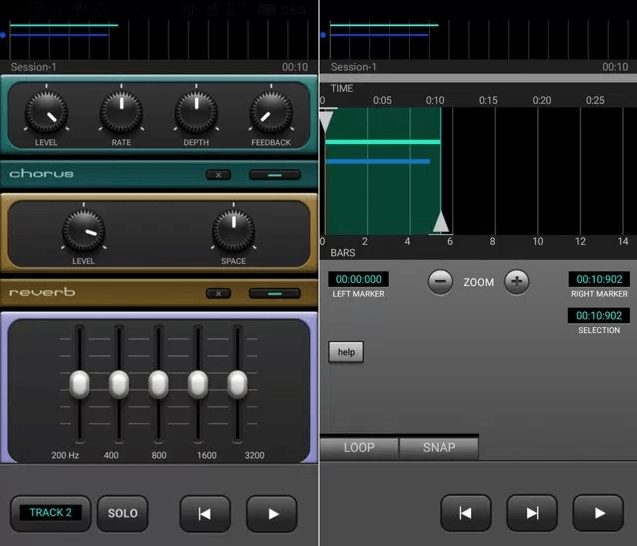Toggle the chorus effect on/off switch
Viewport: 637px width, 546px height.
tap(275, 175)
